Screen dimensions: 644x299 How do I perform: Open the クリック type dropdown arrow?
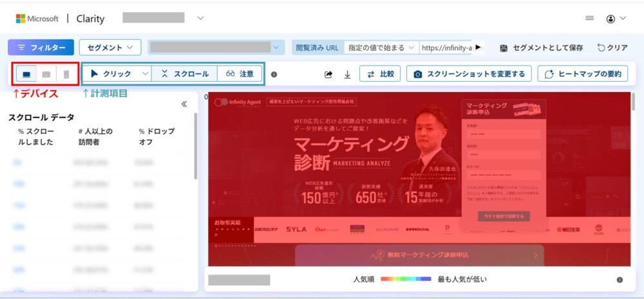point(145,74)
